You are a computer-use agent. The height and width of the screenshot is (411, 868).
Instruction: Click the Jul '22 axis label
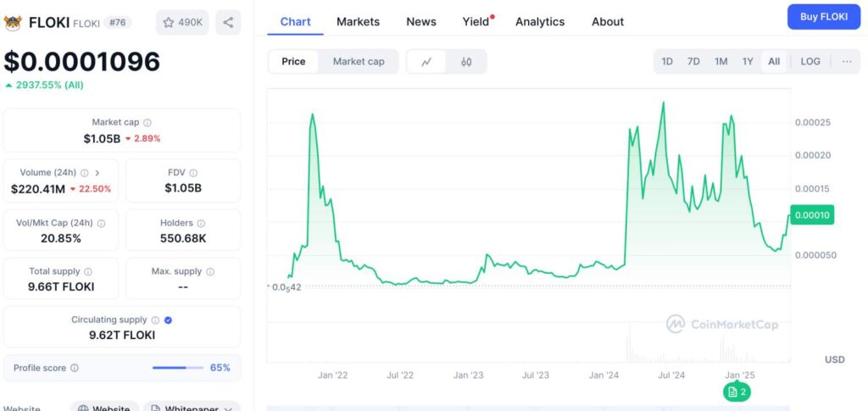coord(400,375)
